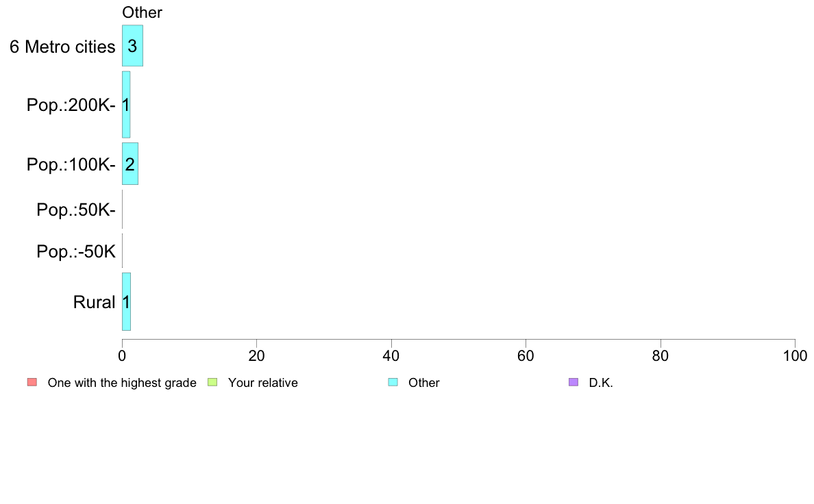Click the 'Pop.:50K-' axis label
The height and width of the screenshot is (504, 814).
click(x=76, y=210)
